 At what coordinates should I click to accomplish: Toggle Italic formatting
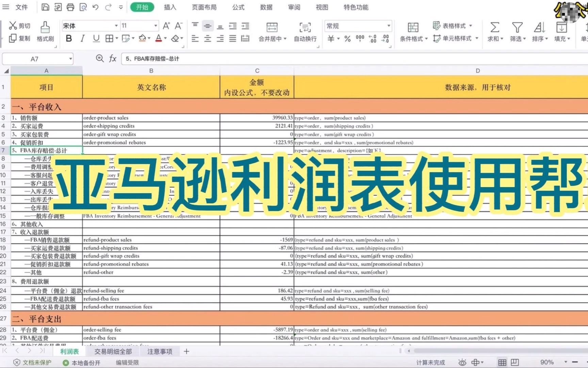click(x=82, y=39)
